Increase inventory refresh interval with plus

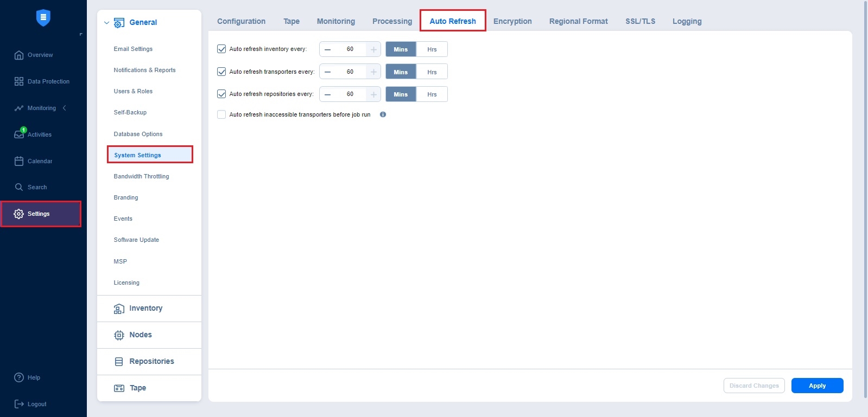373,49
